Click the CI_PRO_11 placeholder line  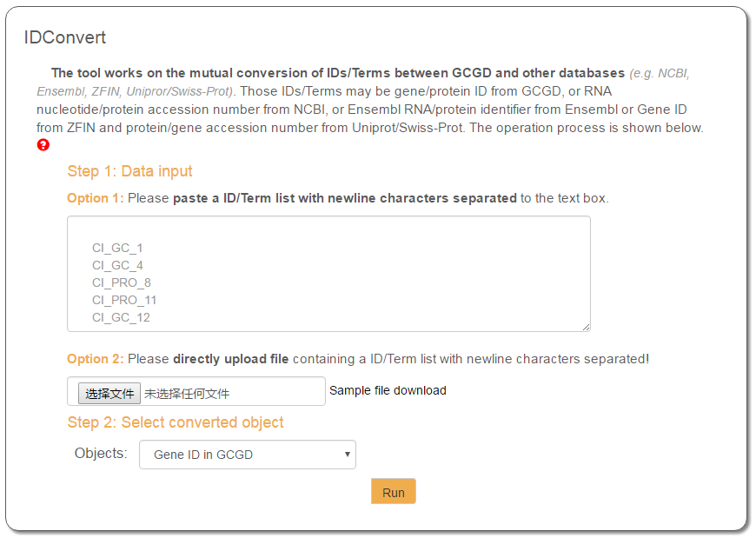(x=124, y=301)
